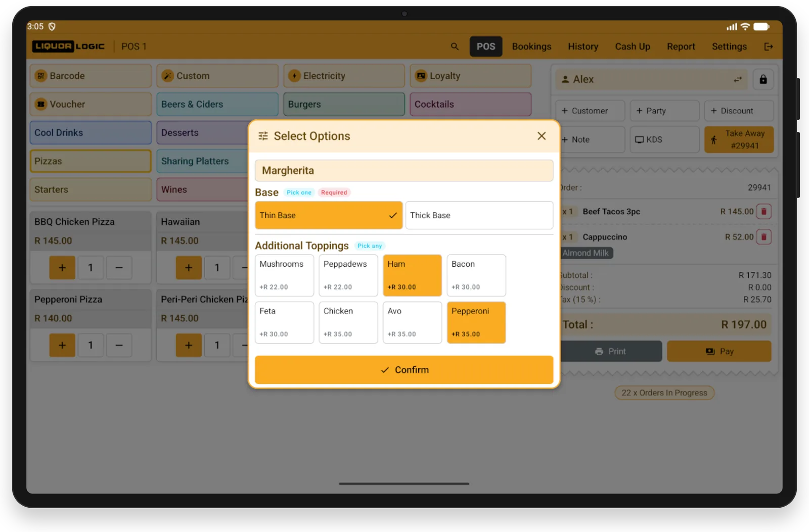
Task: Open the Report tab
Action: pyautogui.click(x=681, y=46)
